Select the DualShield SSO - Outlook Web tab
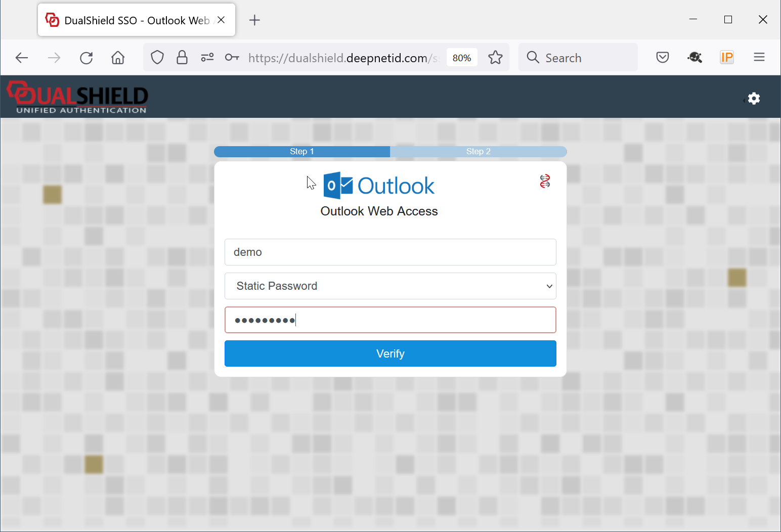Viewport: 781px width, 532px height. [137, 20]
